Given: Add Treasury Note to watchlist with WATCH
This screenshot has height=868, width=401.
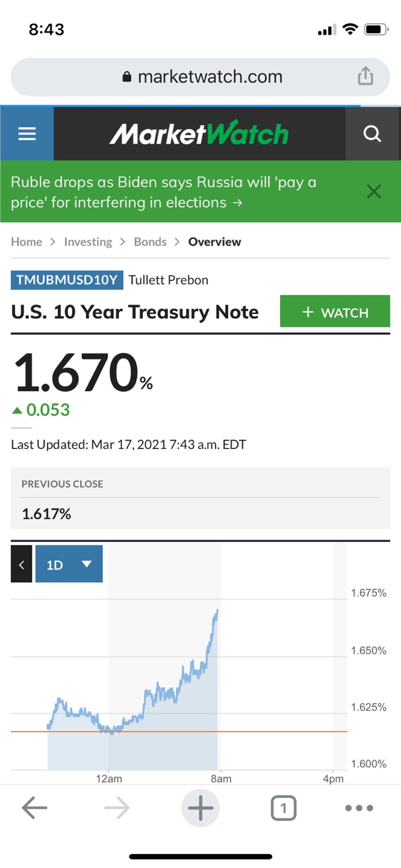Looking at the screenshot, I should point(335,312).
